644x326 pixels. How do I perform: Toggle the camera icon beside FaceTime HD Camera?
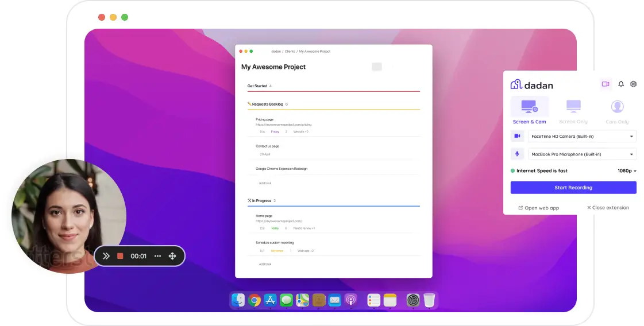click(517, 136)
